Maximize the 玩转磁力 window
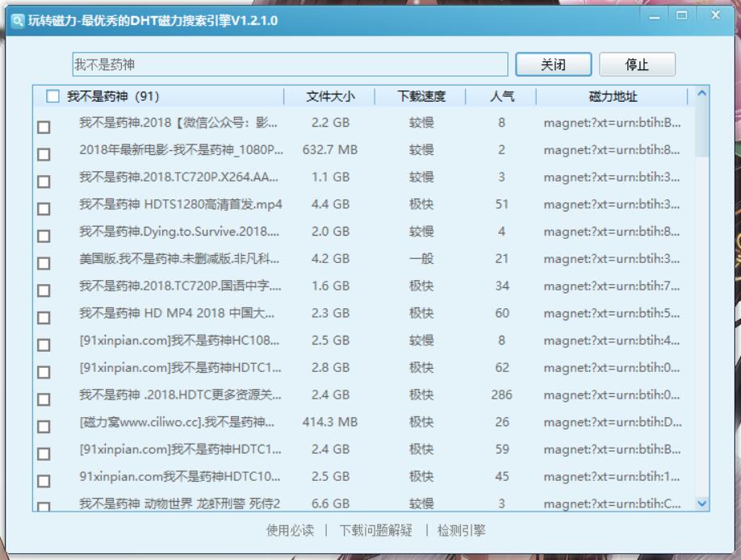Screen dimensions: 741x560 682,15
